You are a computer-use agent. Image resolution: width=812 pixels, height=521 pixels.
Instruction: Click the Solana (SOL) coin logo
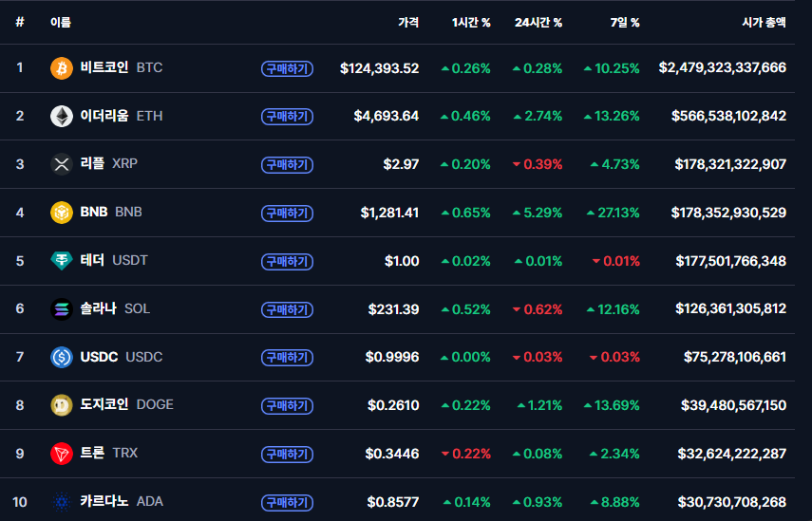coord(62,309)
